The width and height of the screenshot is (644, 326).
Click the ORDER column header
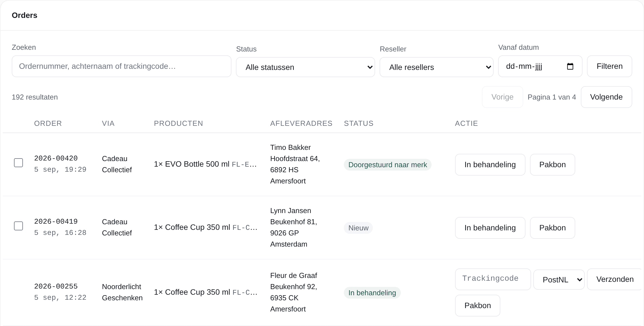48,123
